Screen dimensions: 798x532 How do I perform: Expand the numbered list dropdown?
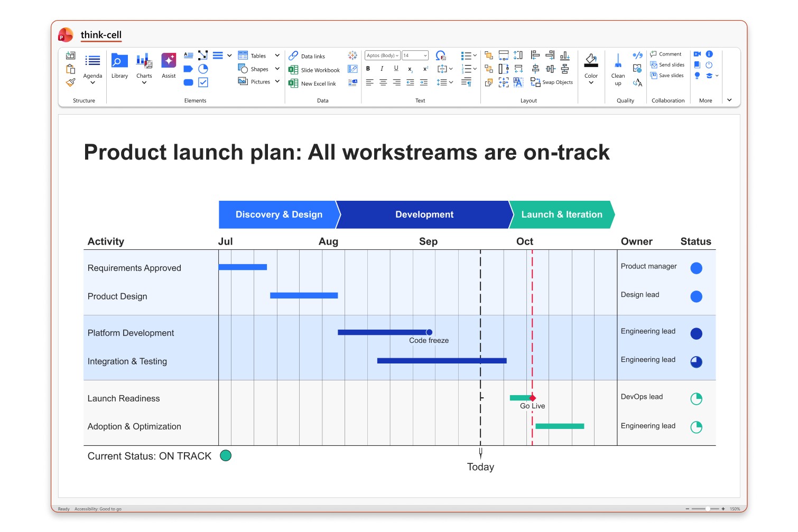pos(475,69)
